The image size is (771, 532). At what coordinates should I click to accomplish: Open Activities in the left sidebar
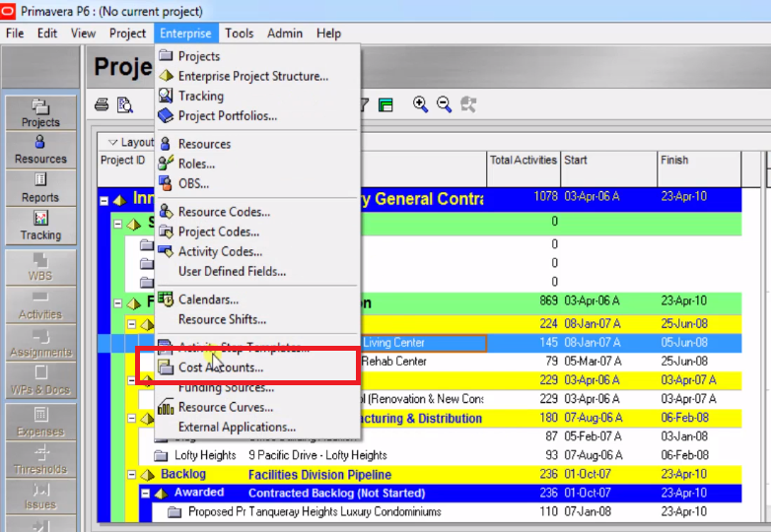40,305
